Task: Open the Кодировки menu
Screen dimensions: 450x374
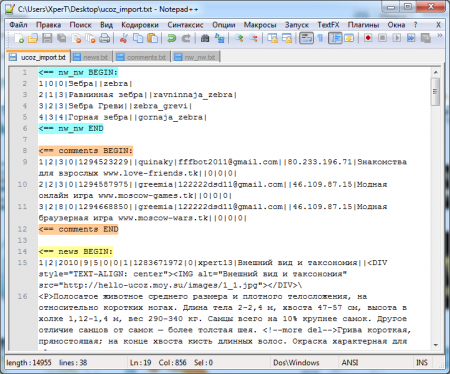Action: pos(140,25)
